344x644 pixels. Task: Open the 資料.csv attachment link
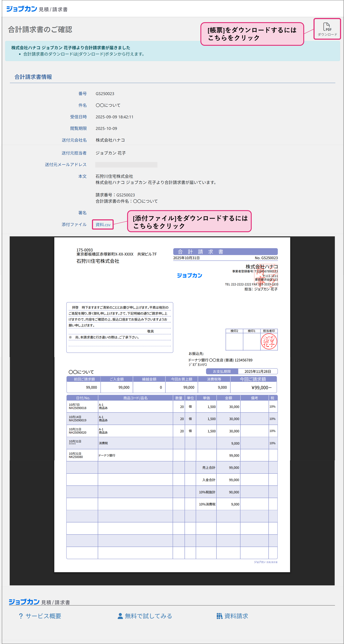tap(103, 225)
